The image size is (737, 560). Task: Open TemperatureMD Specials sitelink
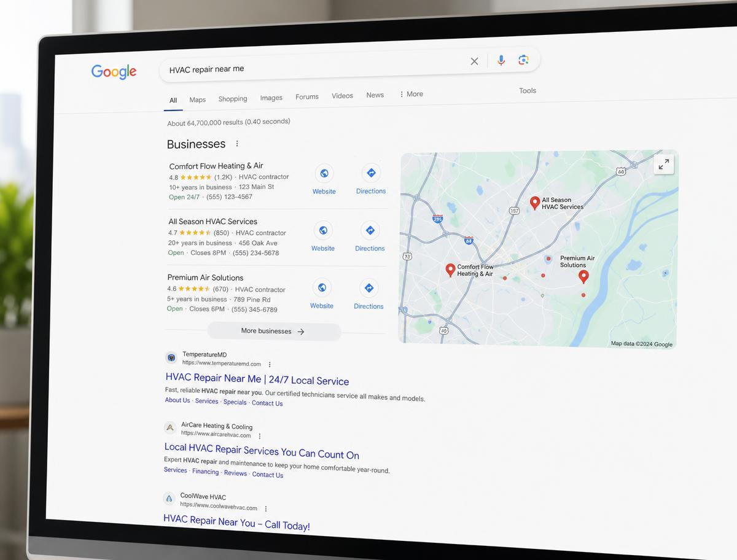pyautogui.click(x=235, y=402)
